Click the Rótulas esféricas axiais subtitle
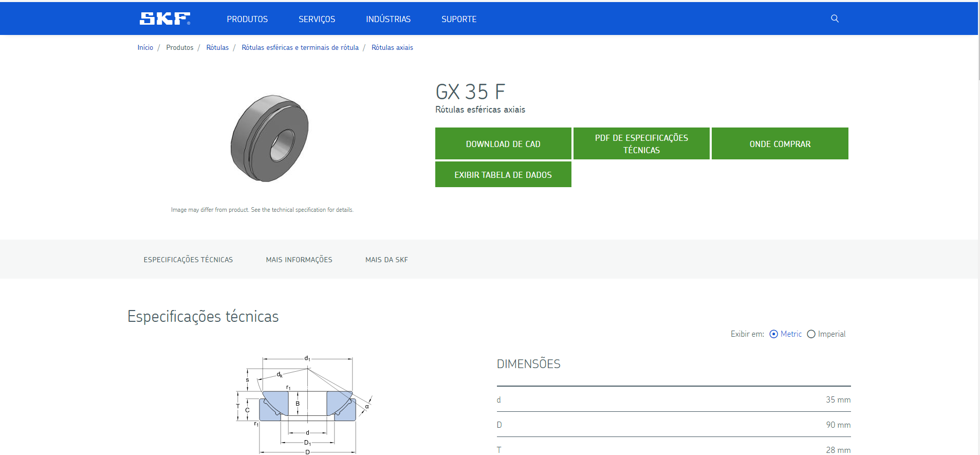This screenshot has width=980, height=455. [480, 110]
